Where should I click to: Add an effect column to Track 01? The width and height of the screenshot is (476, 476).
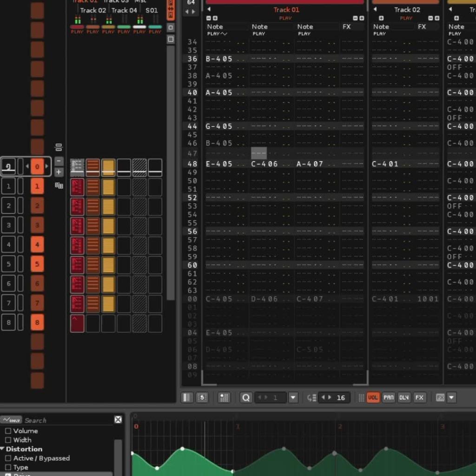(362, 18)
